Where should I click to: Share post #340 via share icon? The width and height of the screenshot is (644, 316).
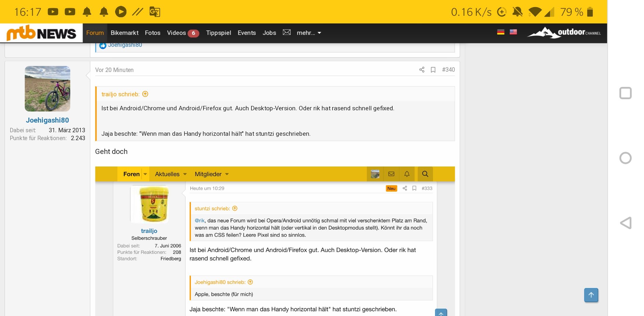[x=422, y=70]
